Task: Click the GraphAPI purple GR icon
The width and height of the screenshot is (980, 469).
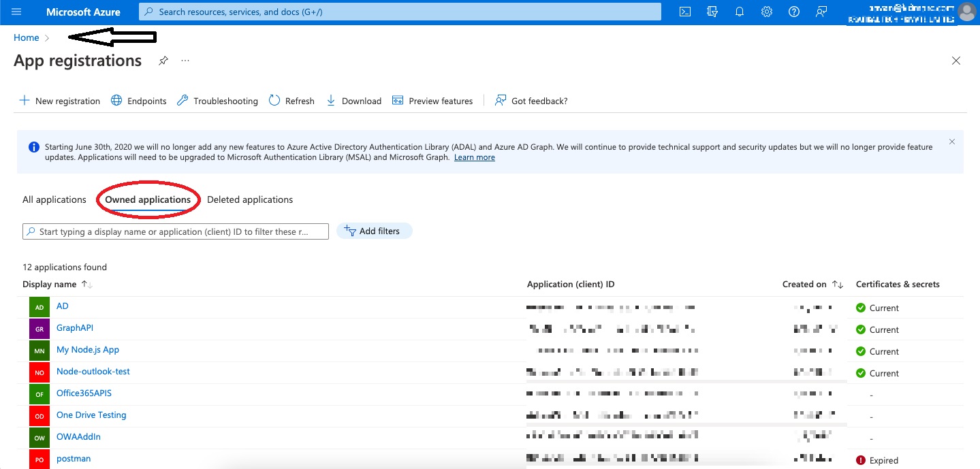Action: pyautogui.click(x=39, y=329)
